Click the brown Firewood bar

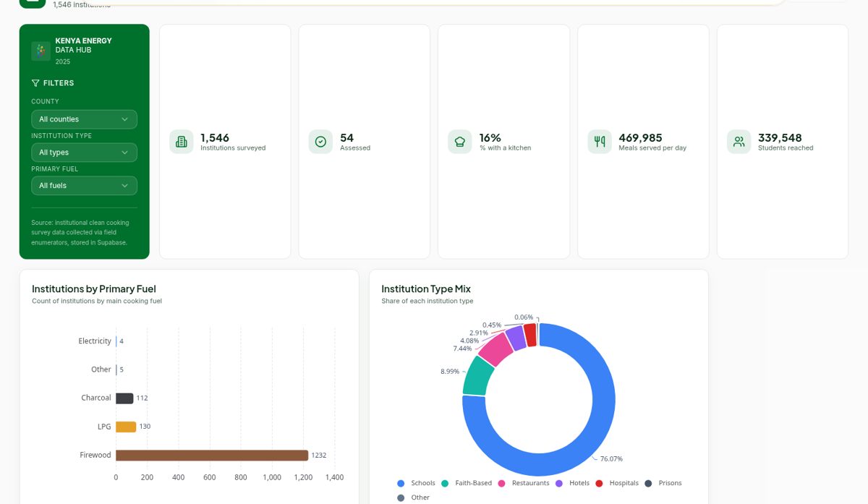(x=212, y=456)
